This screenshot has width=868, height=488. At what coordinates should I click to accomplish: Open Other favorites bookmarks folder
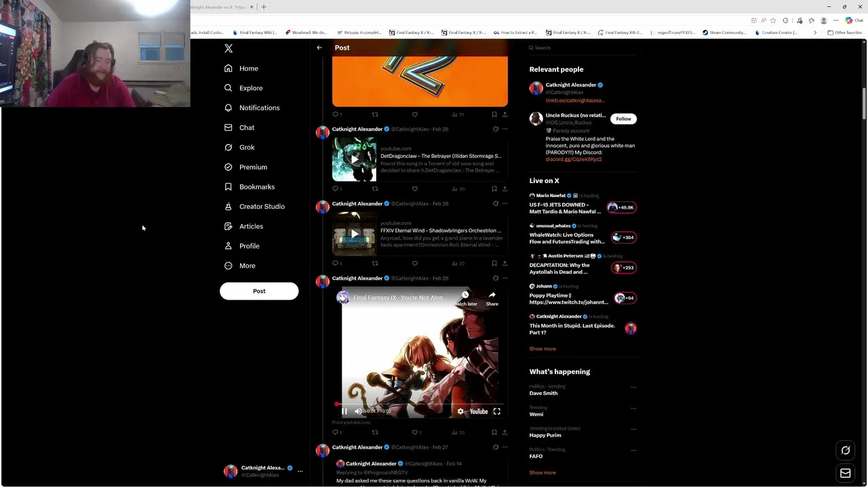(x=844, y=33)
